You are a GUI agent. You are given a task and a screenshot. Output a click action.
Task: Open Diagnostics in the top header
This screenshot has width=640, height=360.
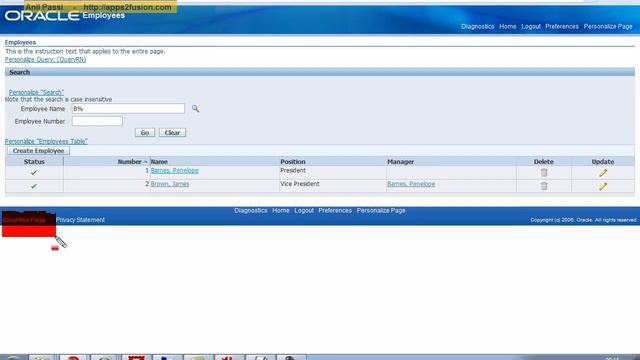(x=478, y=27)
